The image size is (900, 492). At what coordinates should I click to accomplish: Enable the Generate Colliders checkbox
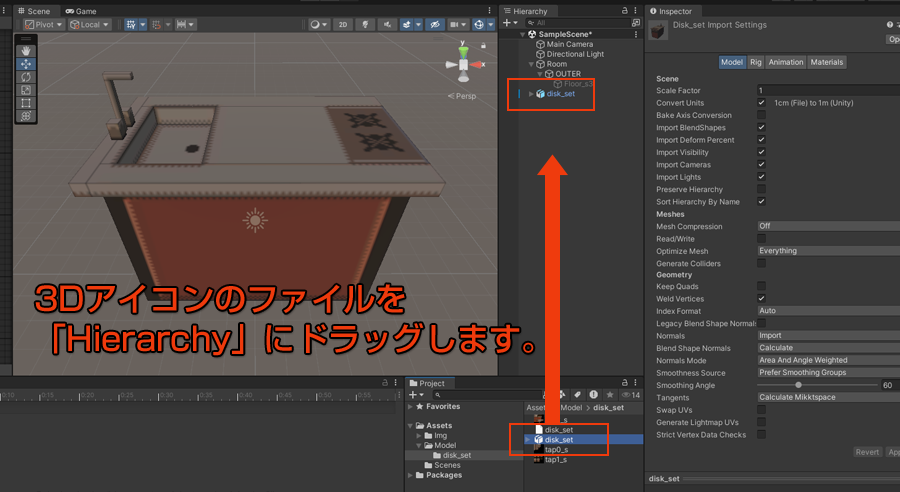pos(762,263)
